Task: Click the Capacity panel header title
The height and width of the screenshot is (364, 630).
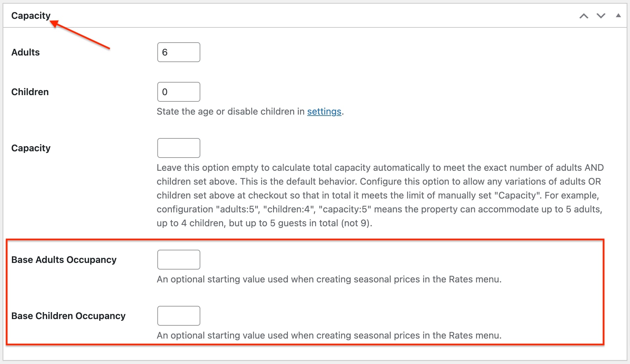Action: click(31, 16)
